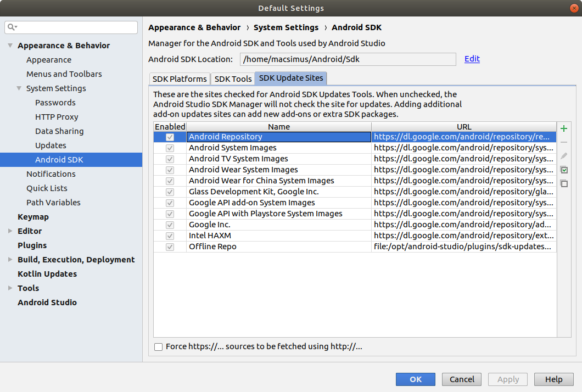This screenshot has width=582, height=392.
Task: Select SDK Update Sites tab
Action: click(291, 78)
